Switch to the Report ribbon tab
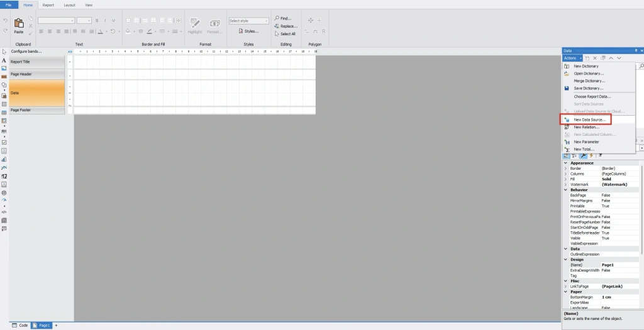Screen dimensions: 644x330 48,5
